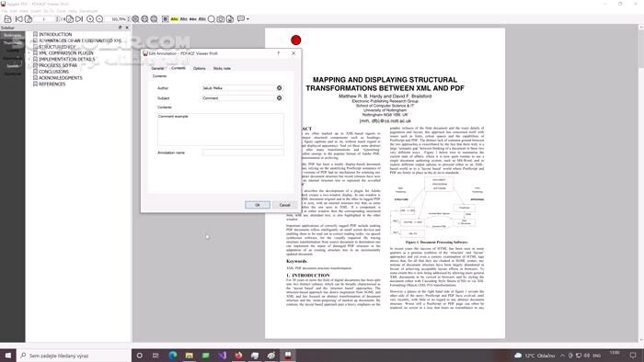Select the squiggly text annotation tool

pos(201,19)
